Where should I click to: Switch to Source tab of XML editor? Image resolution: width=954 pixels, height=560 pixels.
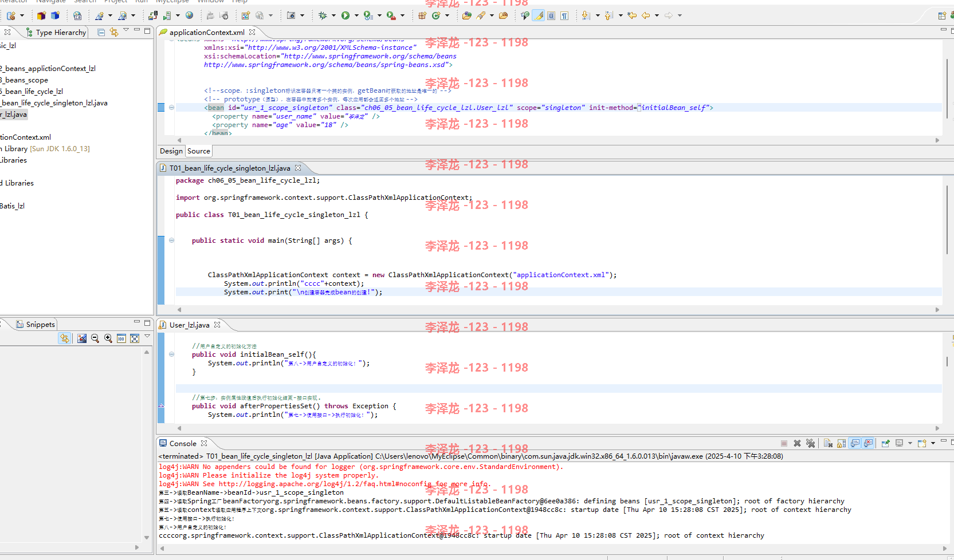pos(199,151)
